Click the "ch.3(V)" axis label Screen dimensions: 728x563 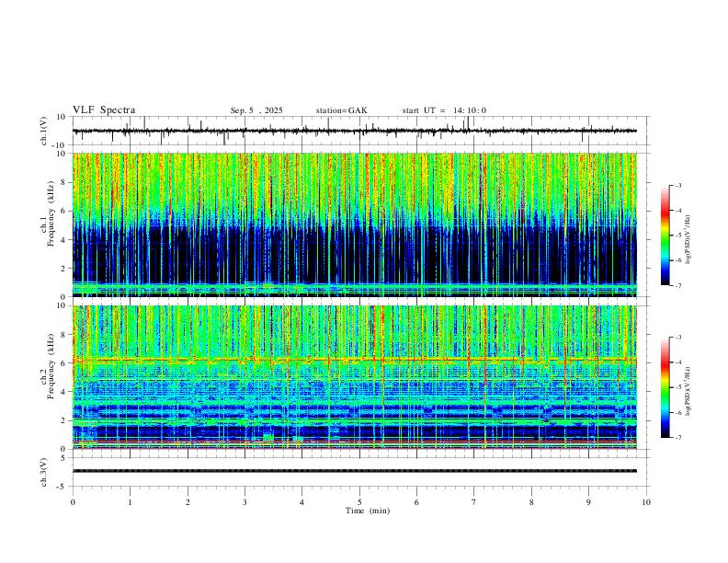click(x=44, y=472)
